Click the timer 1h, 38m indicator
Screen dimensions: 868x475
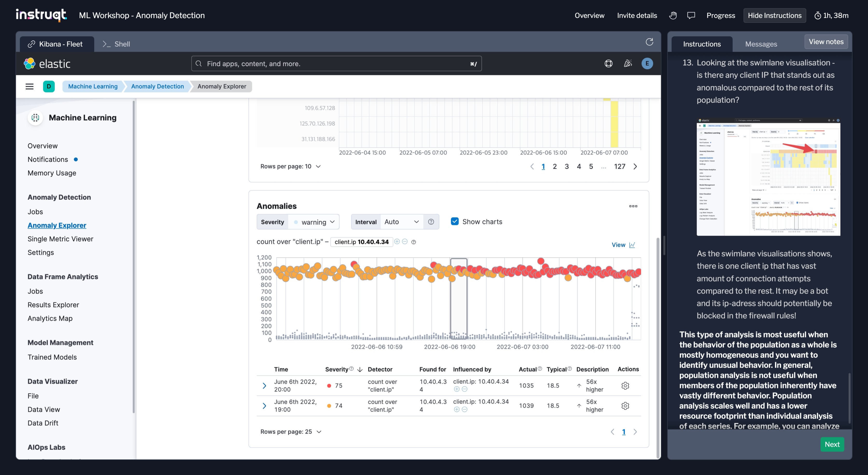831,16
